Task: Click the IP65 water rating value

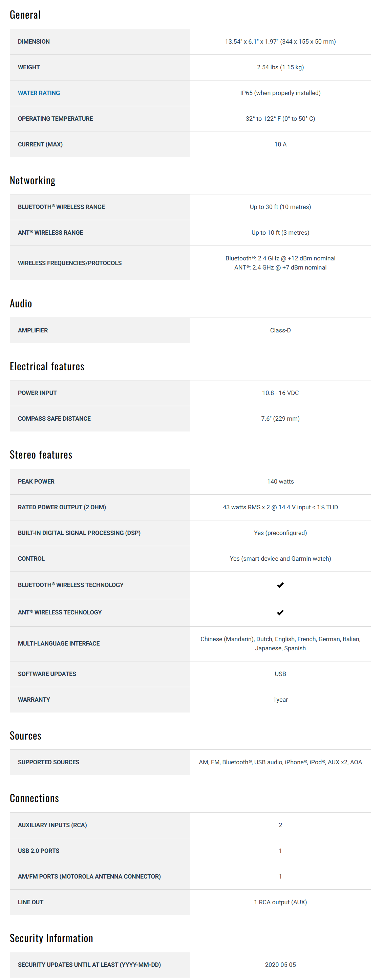Action: [280, 93]
